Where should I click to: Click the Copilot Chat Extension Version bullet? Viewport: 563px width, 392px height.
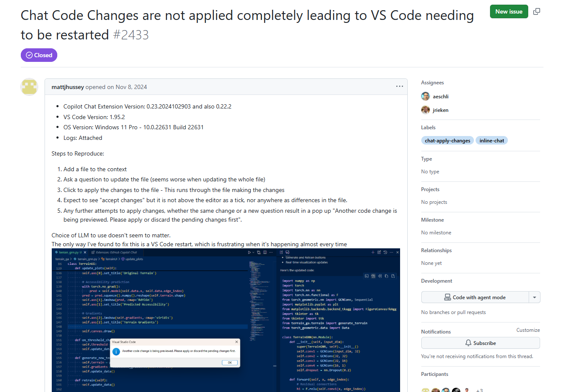147,106
